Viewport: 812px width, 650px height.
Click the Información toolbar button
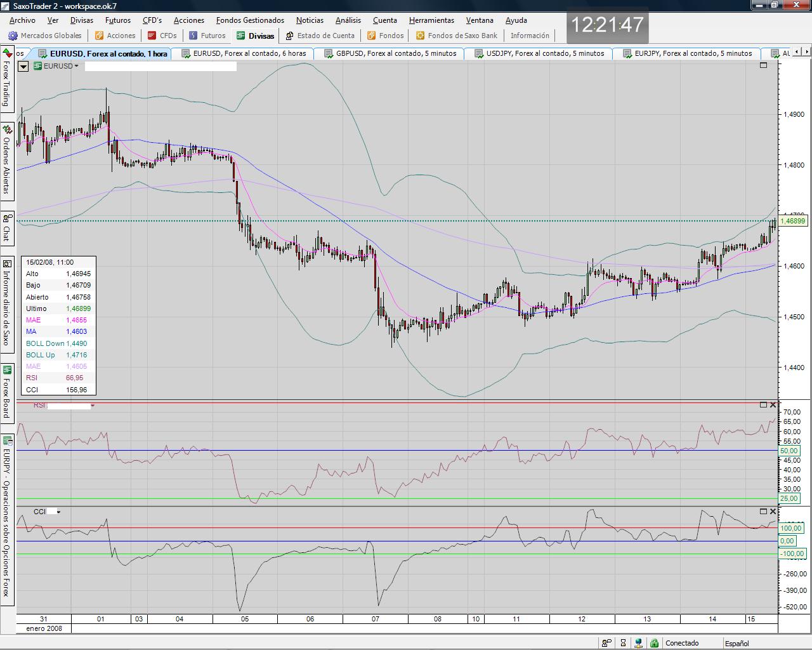pyautogui.click(x=530, y=36)
